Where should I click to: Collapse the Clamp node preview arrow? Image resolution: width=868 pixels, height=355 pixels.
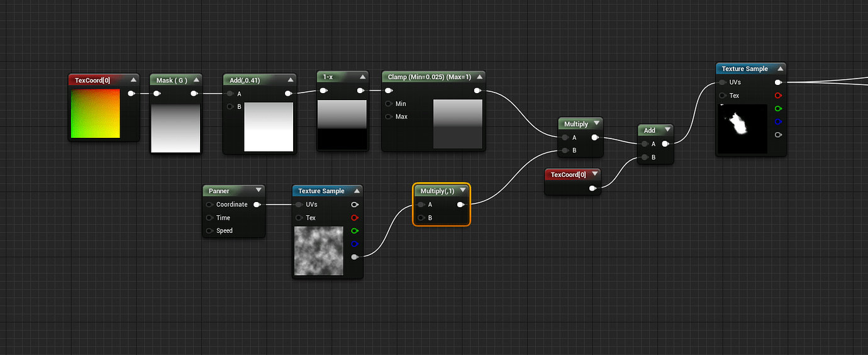pos(479,77)
